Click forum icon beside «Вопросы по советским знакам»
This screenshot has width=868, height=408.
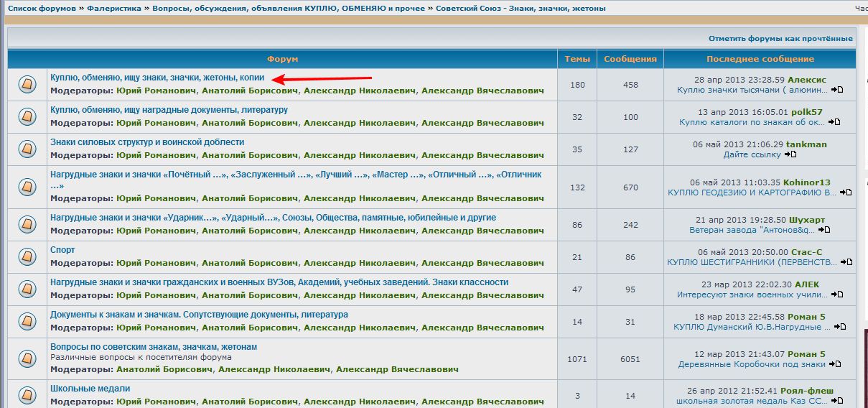[x=27, y=358]
